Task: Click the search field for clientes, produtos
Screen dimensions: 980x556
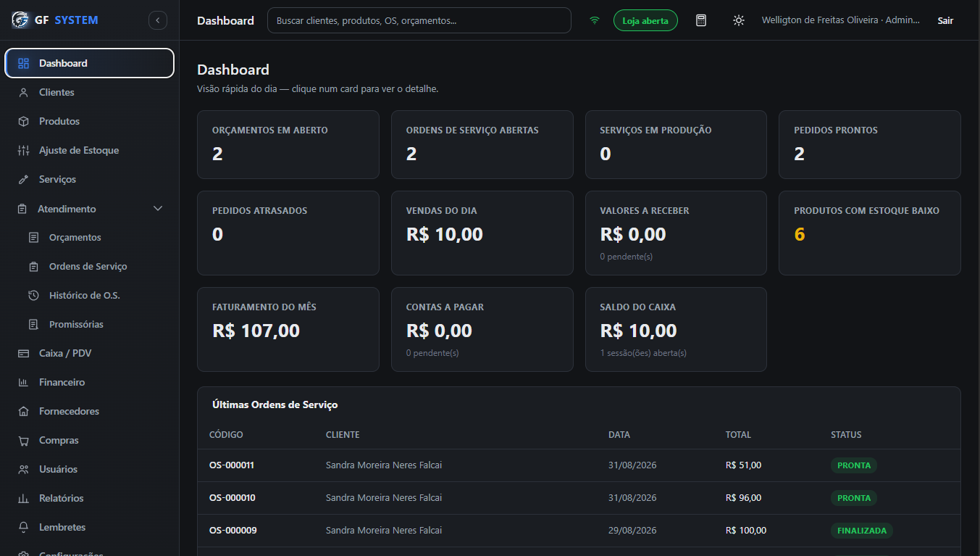Action: (x=419, y=20)
